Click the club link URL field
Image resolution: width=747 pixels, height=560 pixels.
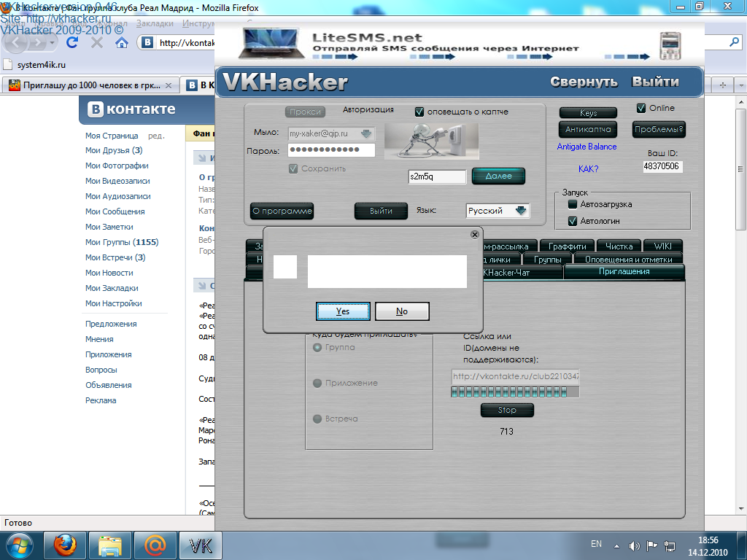coord(515,376)
